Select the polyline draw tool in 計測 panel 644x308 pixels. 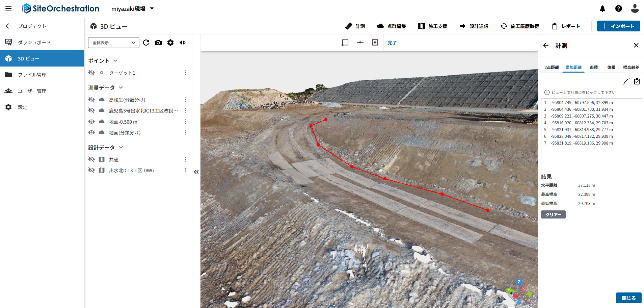click(626, 81)
